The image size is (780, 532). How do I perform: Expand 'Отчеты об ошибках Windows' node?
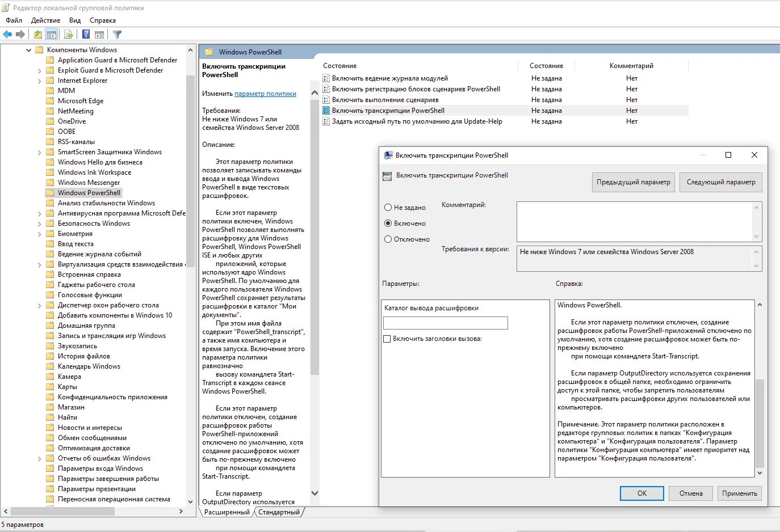point(39,459)
